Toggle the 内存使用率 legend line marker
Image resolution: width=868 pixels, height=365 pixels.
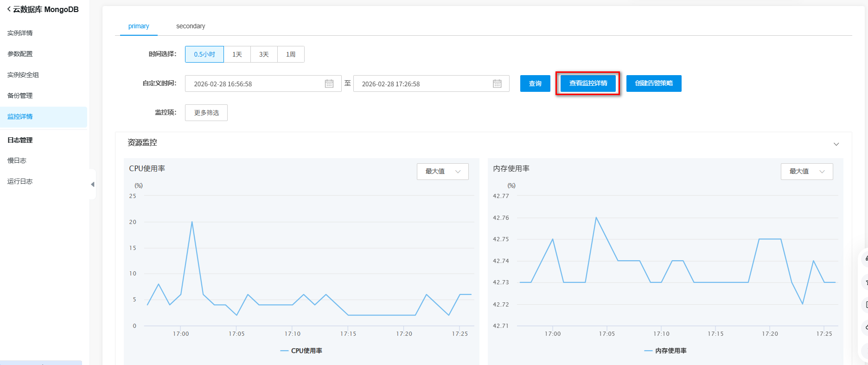(x=648, y=351)
